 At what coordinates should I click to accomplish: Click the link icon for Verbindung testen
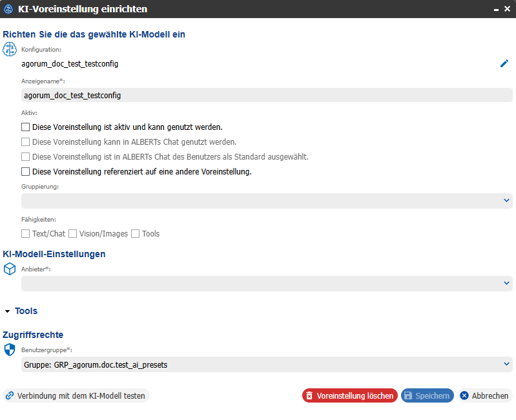pos(10,395)
